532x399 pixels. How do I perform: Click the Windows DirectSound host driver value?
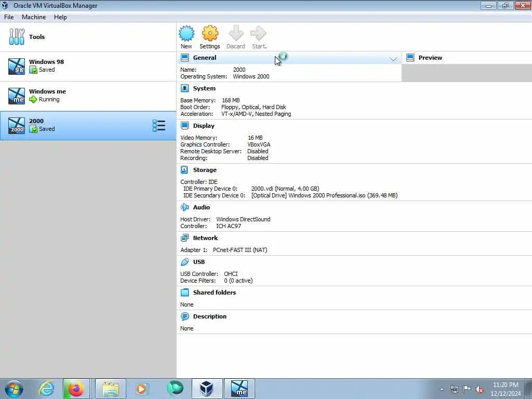pyautogui.click(x=243, y=219)
